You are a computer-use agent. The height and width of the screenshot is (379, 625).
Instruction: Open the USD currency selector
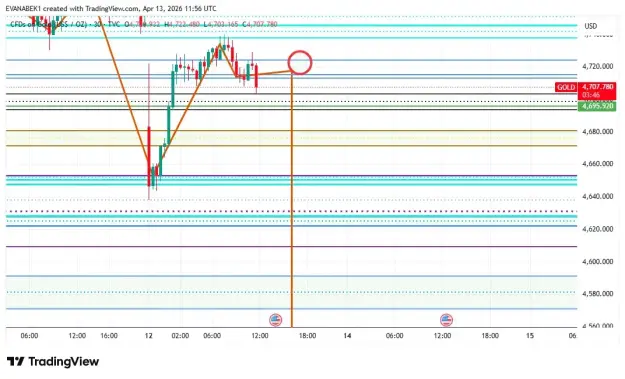click(591, 26)
